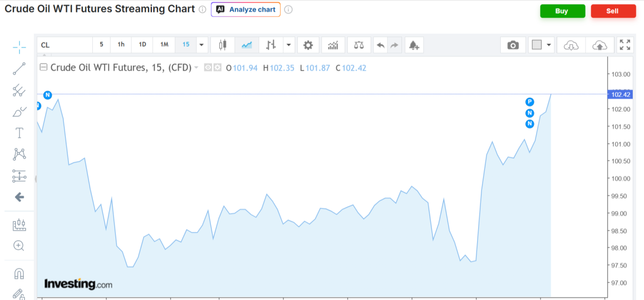Open legend settings icon beside eye

click(217, 68)
